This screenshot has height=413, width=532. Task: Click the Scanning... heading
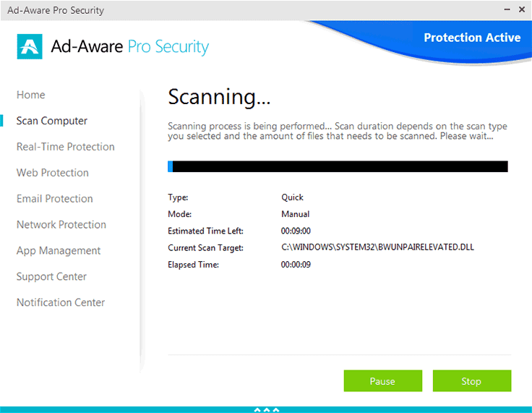[x=219, y=97]
